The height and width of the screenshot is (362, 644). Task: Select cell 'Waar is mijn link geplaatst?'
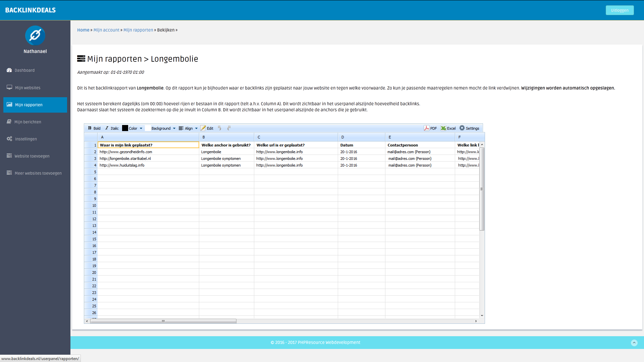[148, 145]
